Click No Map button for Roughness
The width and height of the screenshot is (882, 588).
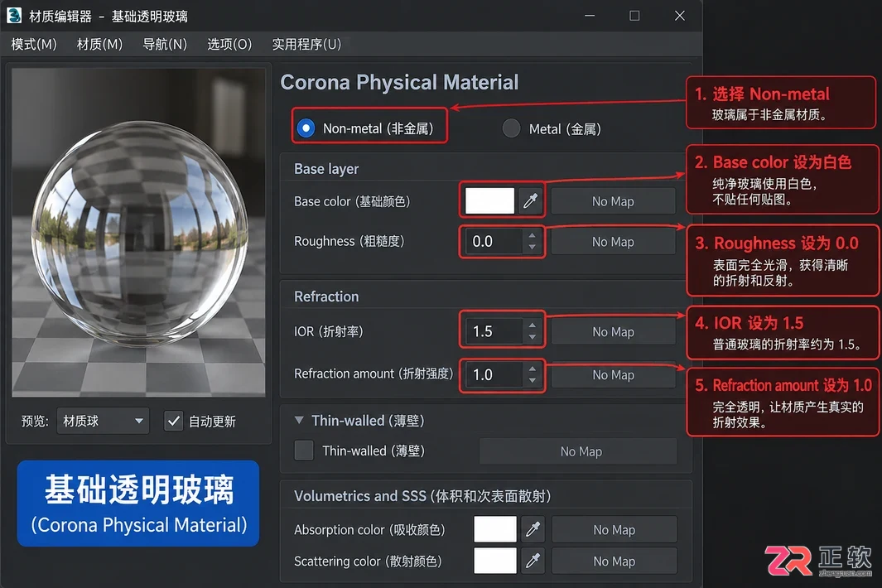click(x=613, y=242)
